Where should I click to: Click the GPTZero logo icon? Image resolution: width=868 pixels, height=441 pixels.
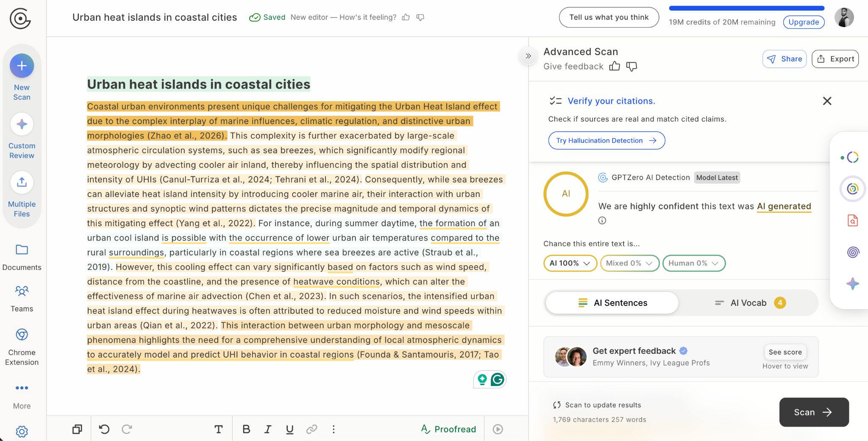20,19
